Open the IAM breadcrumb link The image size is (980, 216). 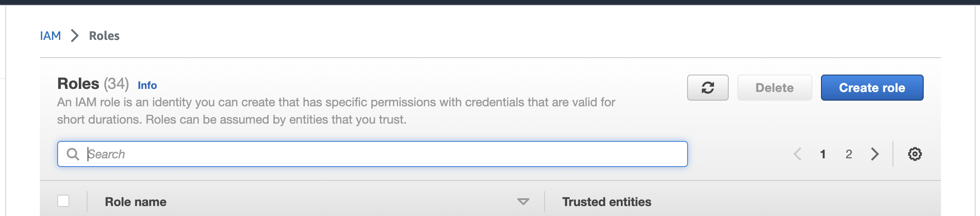[50, 36]
